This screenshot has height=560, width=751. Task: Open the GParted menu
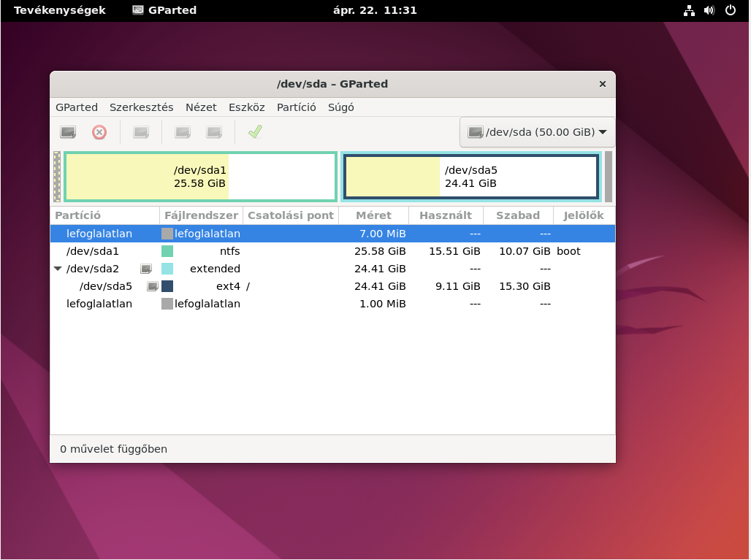tap(77, 107)
